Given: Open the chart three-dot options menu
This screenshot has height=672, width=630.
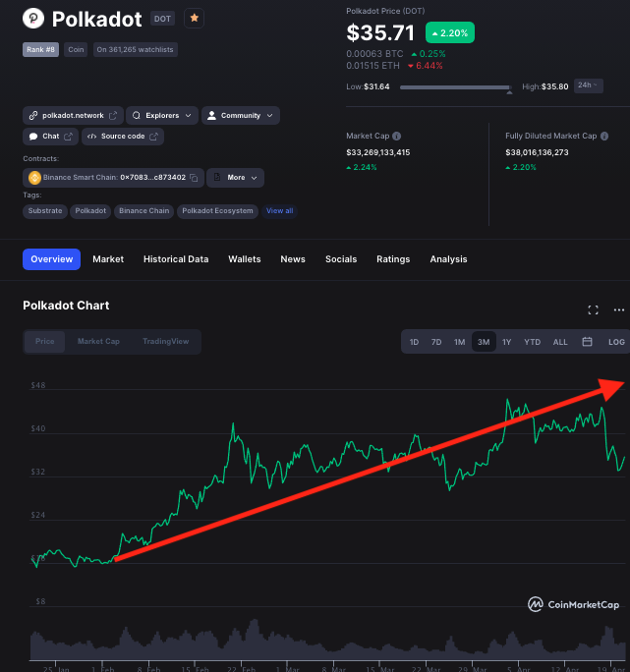Looking at the screenshot, I should (x=619, y=309).
